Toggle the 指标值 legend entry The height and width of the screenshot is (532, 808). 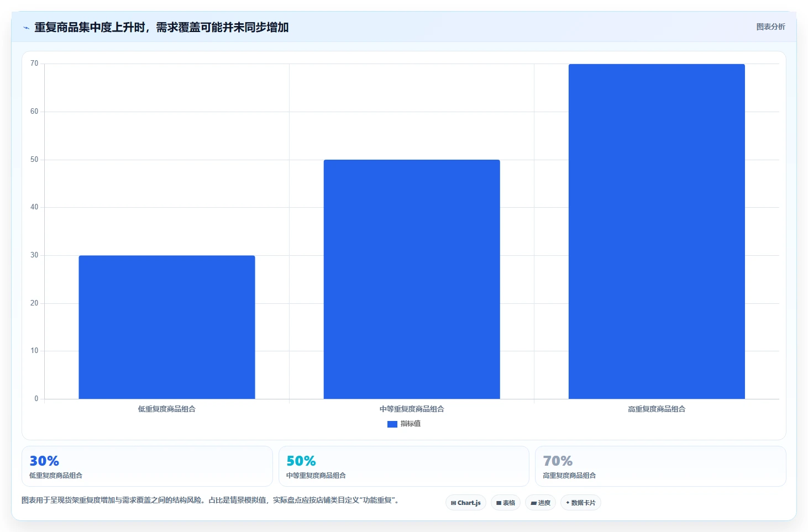pos(404,424)
